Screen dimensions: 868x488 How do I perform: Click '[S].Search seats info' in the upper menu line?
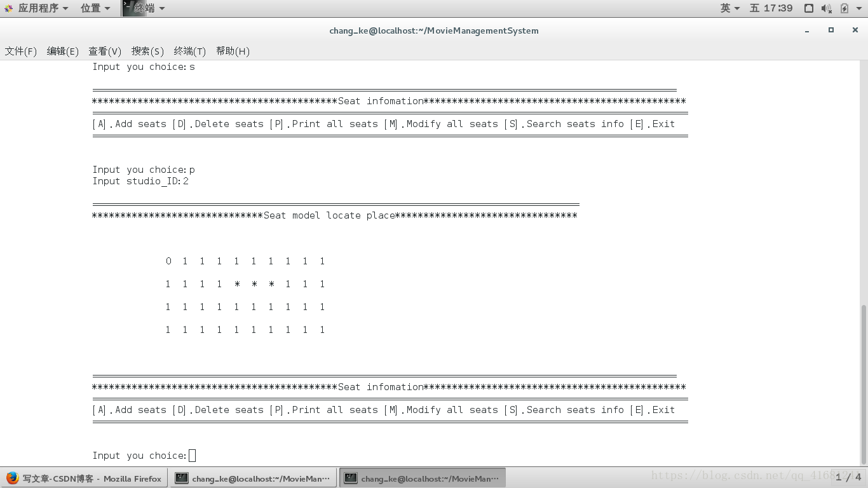point(564,124)
